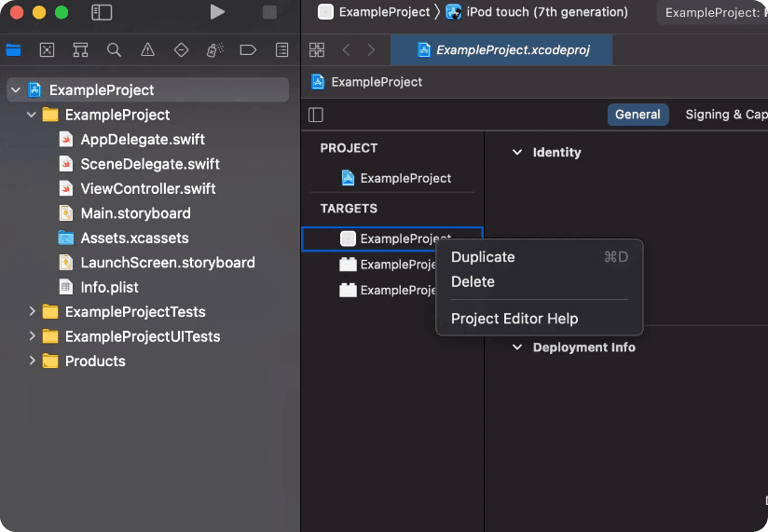Viewport: 768px width, 532px height.
Task: Open the Find navigator magnifier icon
Action: click(x=114, y=50)
